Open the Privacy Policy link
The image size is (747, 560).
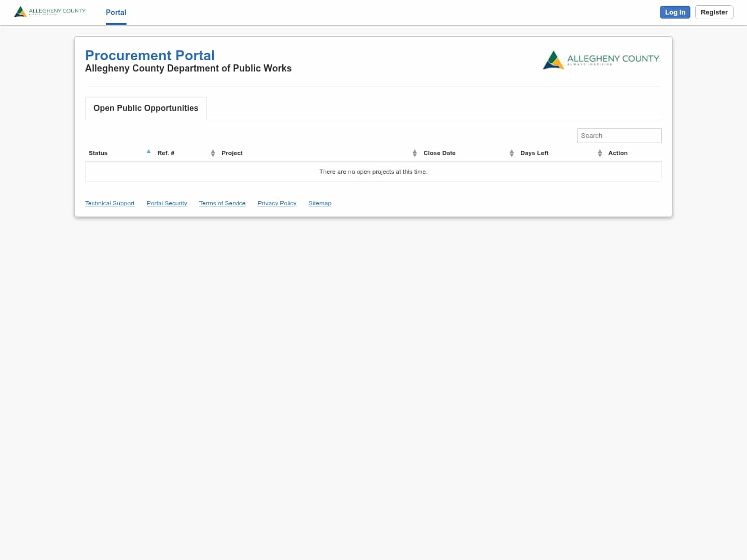[277, 203]
